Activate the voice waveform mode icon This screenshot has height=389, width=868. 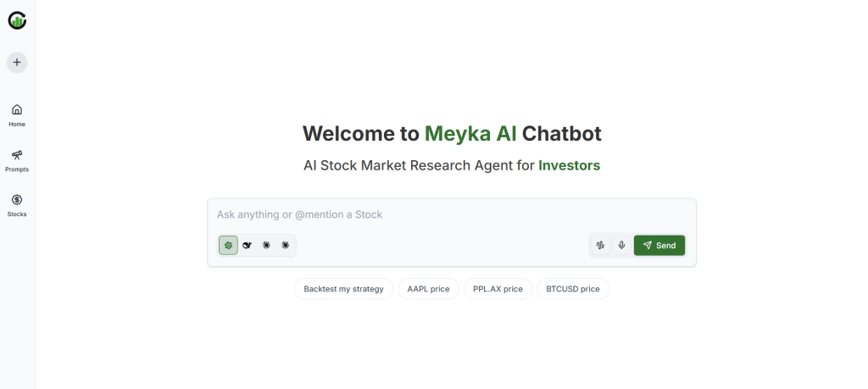[x=600, y=245]
